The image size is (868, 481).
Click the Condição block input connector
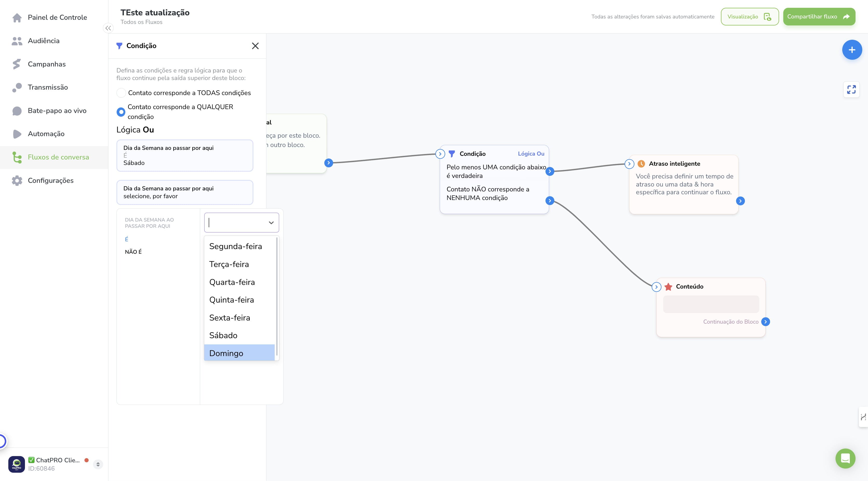click(440, 154)
